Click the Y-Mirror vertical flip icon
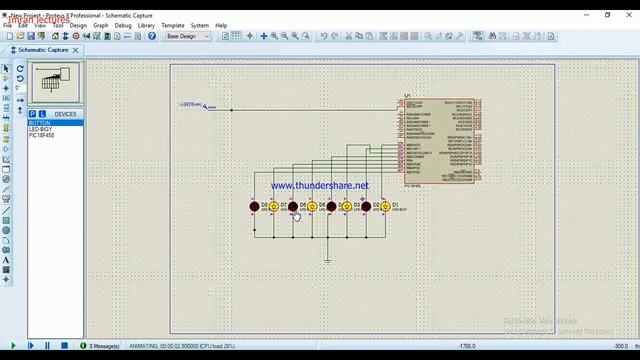This screenshot has width=640, height=360. tap(20, 110)
